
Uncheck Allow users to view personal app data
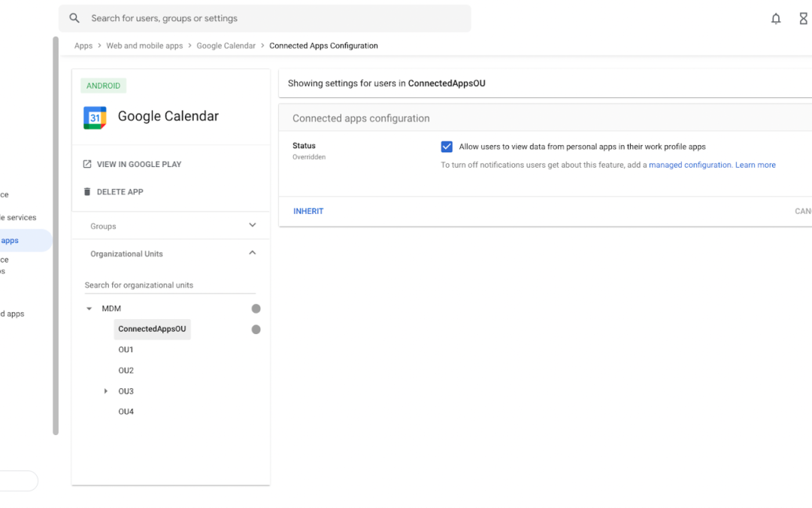[447, 147]
